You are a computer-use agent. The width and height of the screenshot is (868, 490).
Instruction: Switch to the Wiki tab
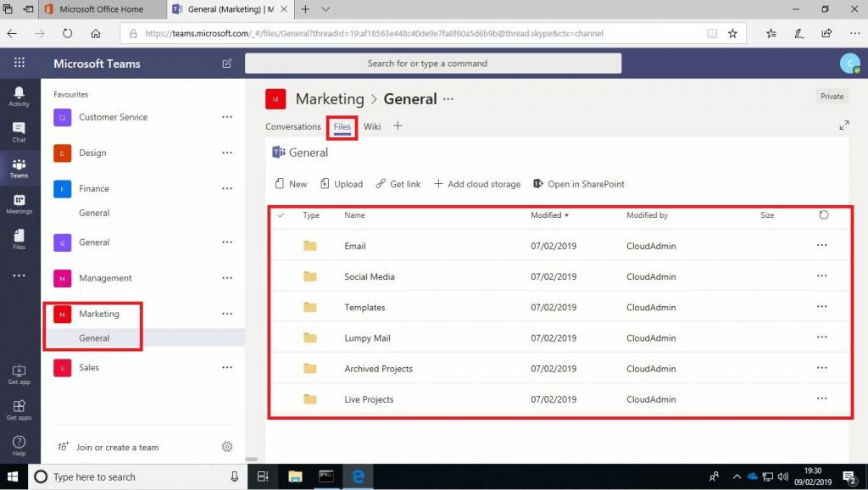[x=372, y=126]
